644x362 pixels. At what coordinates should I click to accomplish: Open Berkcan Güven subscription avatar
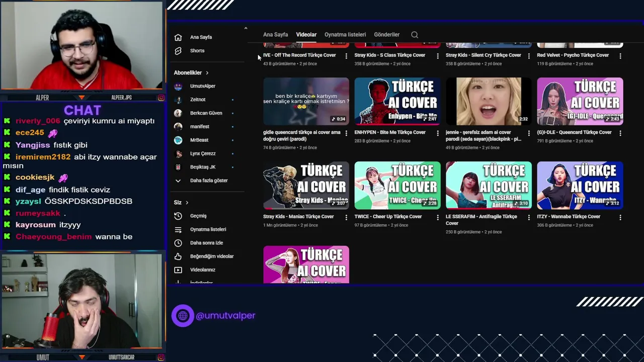coord(178,113)
